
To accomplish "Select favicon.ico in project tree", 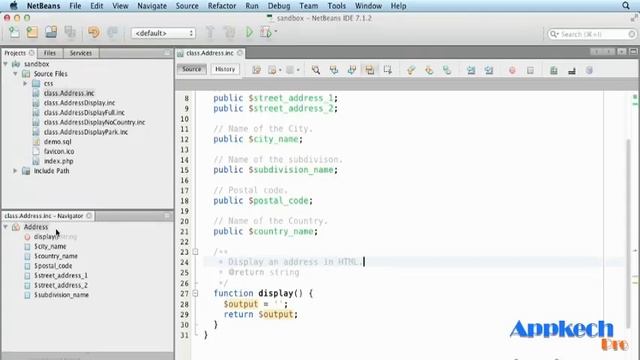I will (x=59, y=151).
